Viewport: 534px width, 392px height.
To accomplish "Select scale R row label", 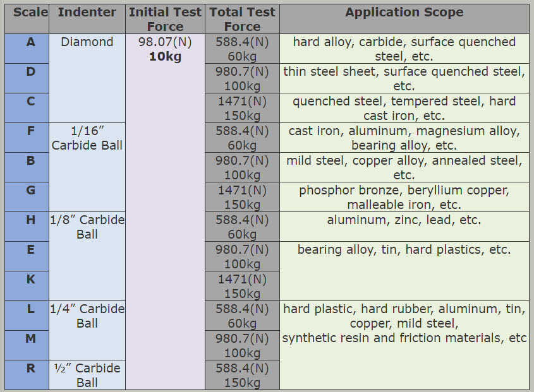I will pos(27,375).
